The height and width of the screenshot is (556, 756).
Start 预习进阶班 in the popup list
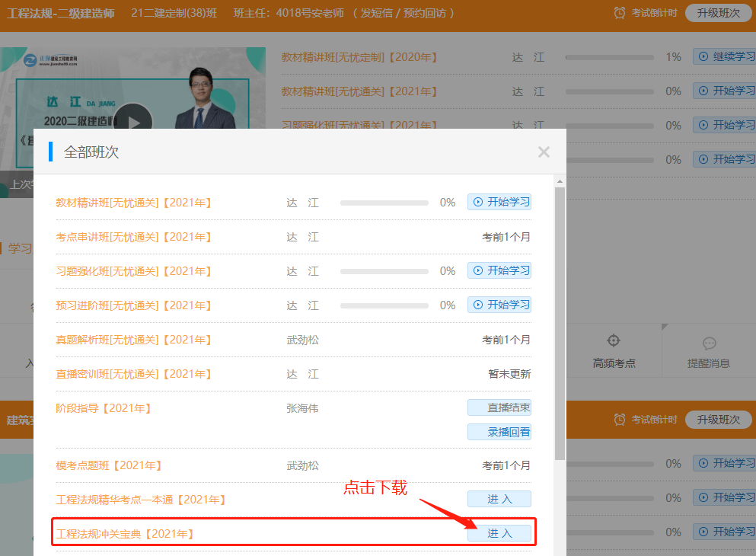click(499, 305)
